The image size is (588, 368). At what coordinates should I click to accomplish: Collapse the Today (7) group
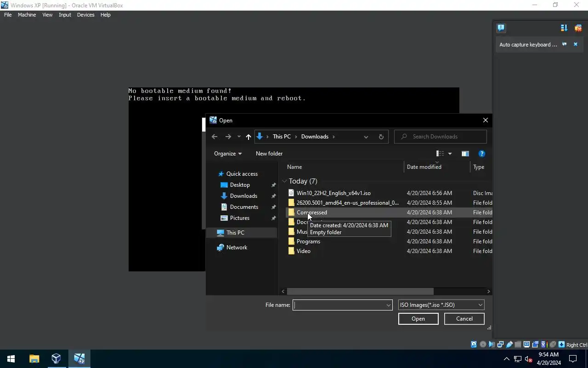click(x=285, y=181)
